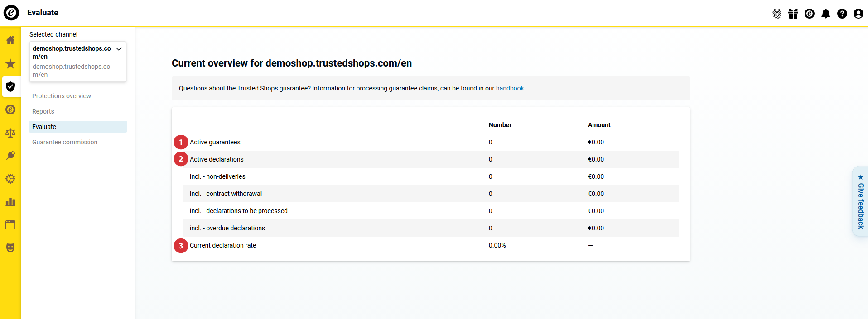Open the balance scales icon
This screenshot has height=319, width=868.
10,133
